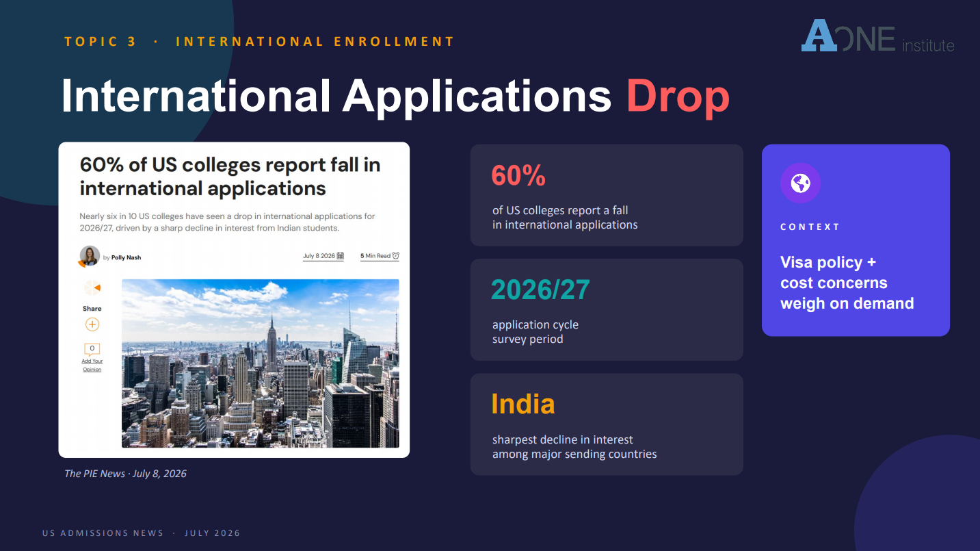The width and height of the screenshot is (980, 551).
Task: Click the orange share icon above the Share label
Action: 92,288
